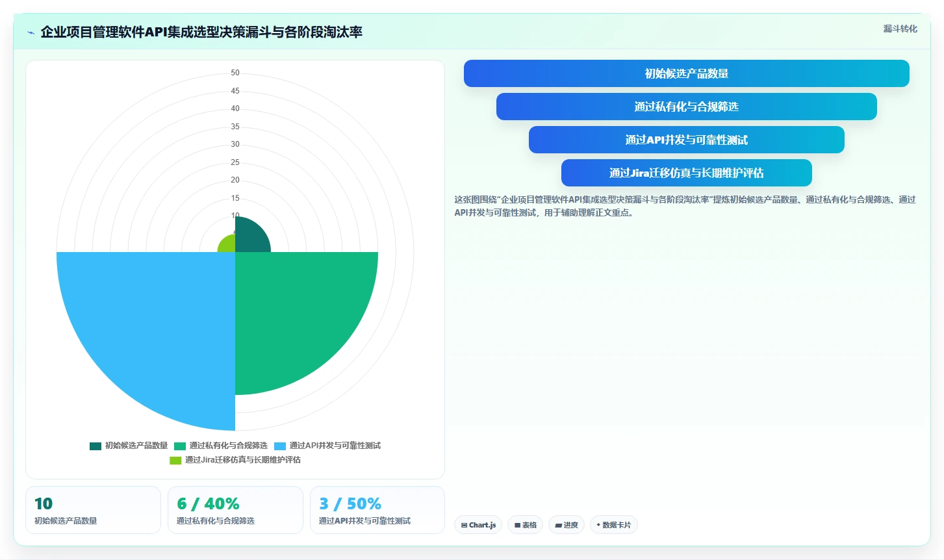Image resolution: width=944 pixels, height=560 pixels.
Task: Open the 6 / 40% stat card
Action: [x=235, y=510]
